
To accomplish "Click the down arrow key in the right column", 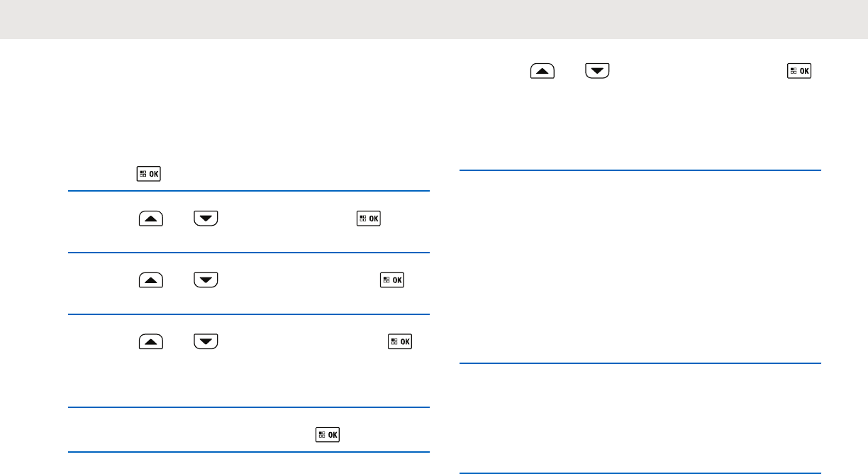I will 597,71.
